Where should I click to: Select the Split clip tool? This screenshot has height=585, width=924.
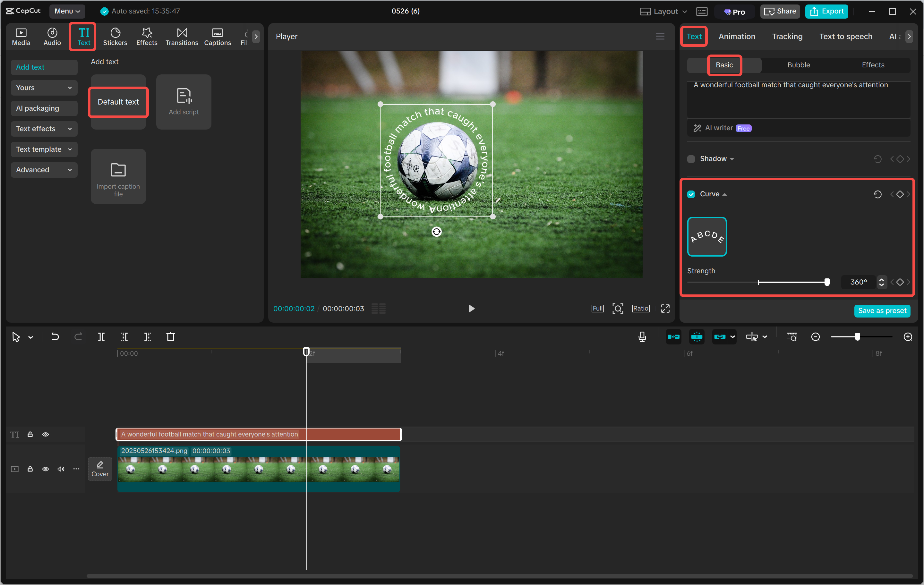pyautogui.click(x=102, y=336)
